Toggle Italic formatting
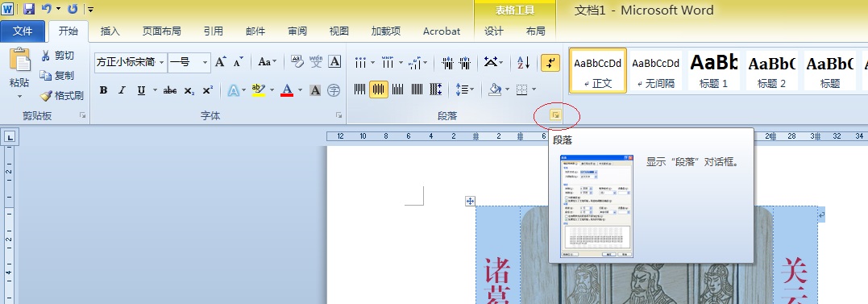868x304 pixels. point(122,90)
